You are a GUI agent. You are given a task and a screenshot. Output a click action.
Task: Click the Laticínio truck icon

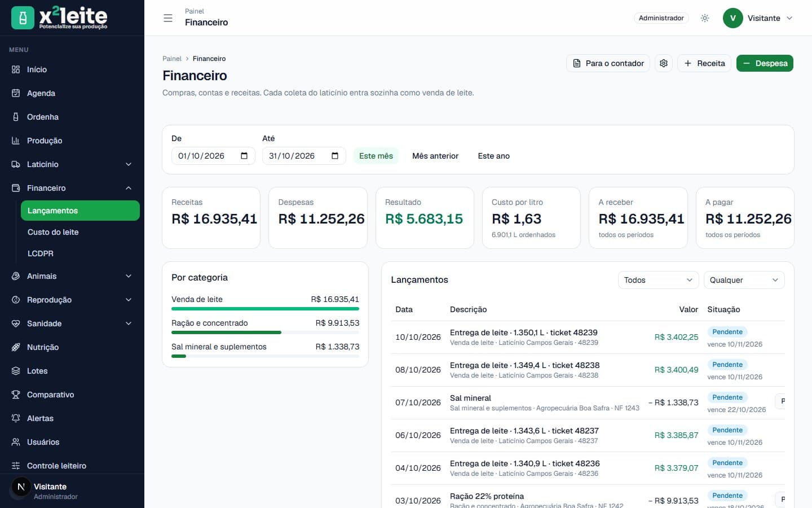point(16,164)
